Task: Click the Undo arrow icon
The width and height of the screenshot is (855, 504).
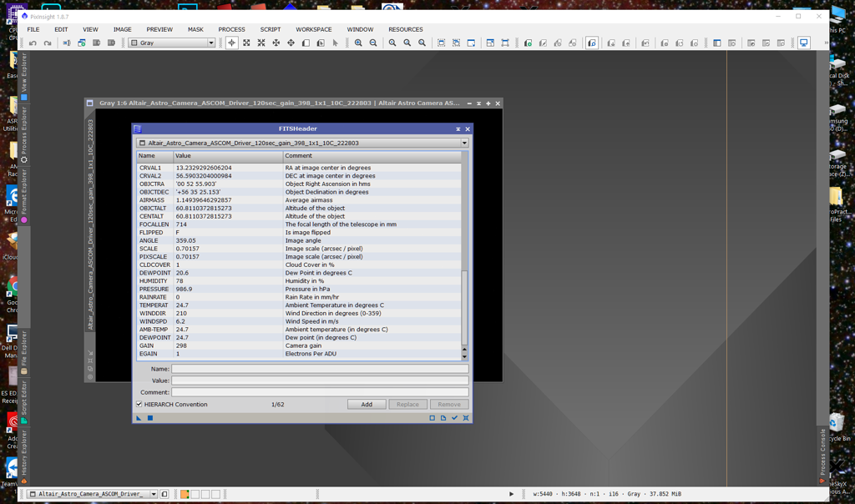Action: click(33, 43)
